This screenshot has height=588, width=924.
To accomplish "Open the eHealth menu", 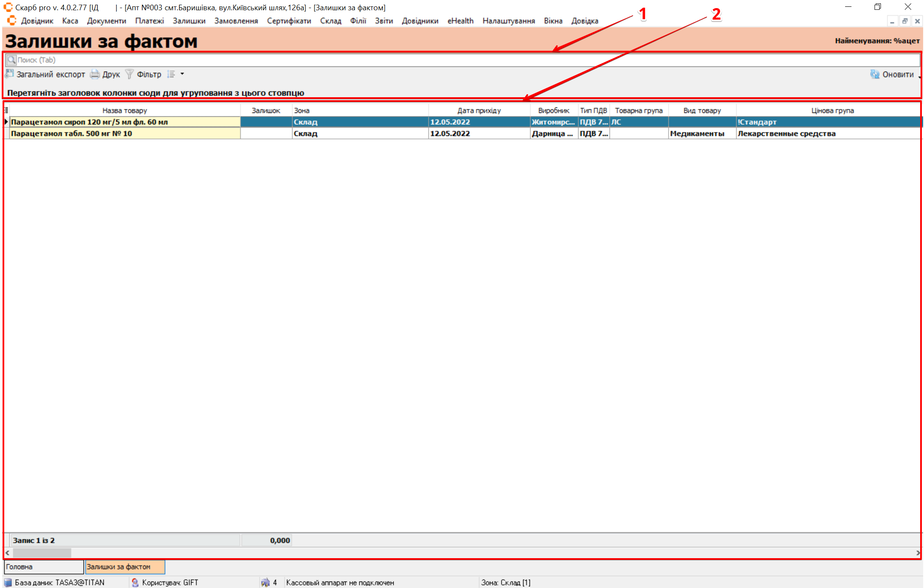I will (460, 21).
